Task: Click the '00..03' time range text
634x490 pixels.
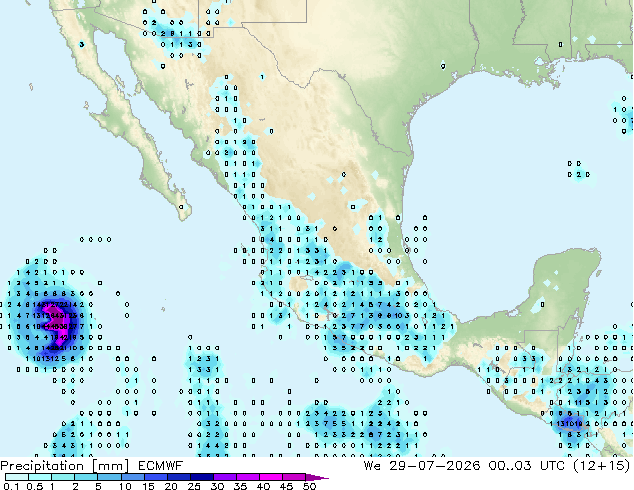Action: point(509,466)
